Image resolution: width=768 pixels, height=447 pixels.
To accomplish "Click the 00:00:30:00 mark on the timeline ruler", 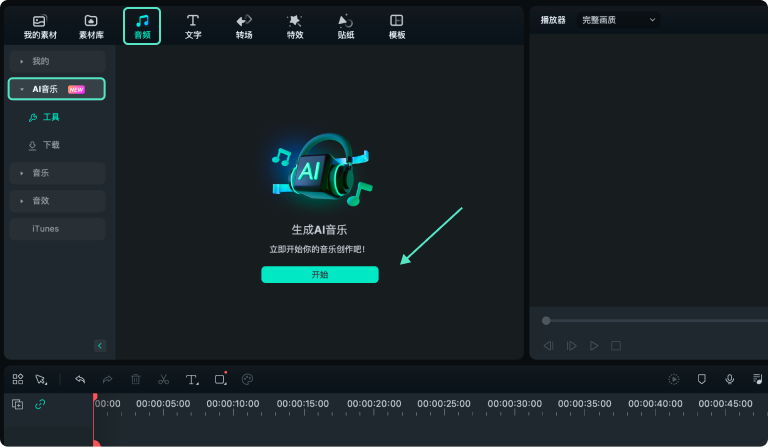I will pos(514,404).
